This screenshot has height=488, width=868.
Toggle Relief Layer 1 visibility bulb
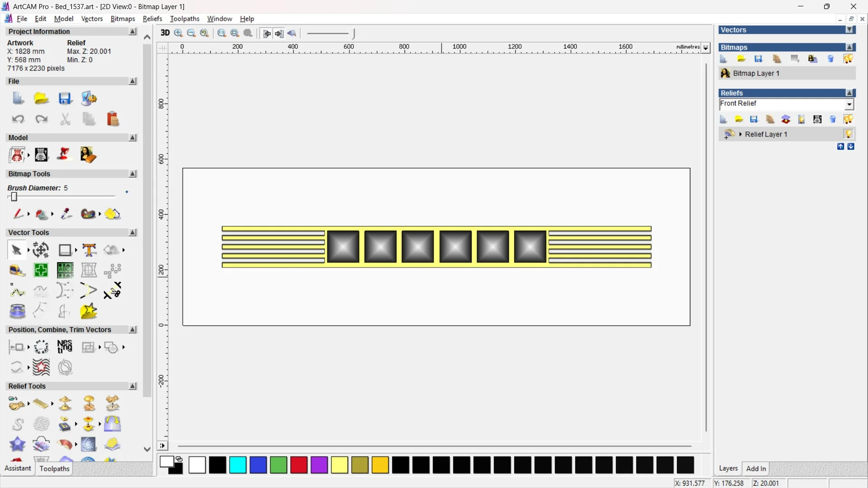coord(848,134)
